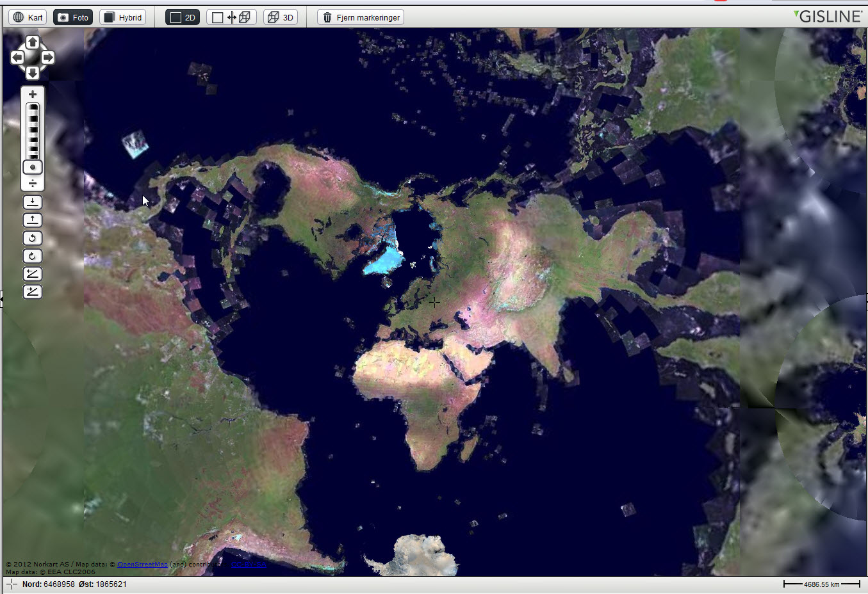Open the OpenStreetMap attribution link
The image size is (868, 594).
(x=142, y=565)
